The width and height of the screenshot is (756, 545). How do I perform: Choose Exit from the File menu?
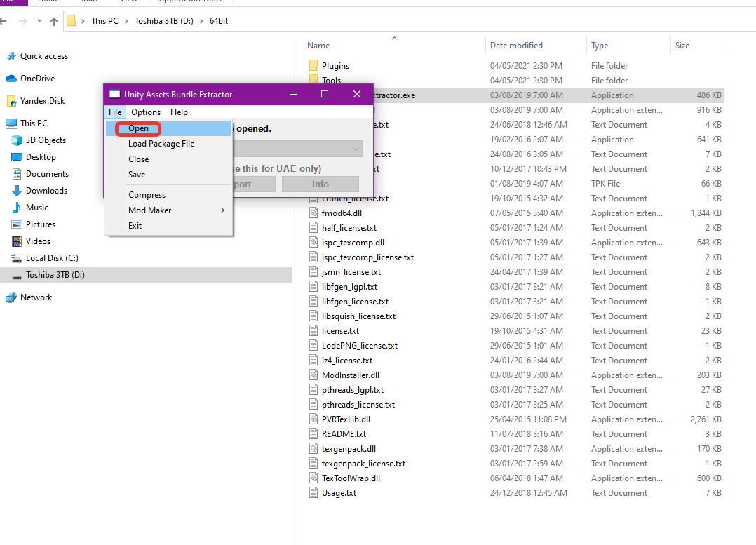(x=168, y=226)
